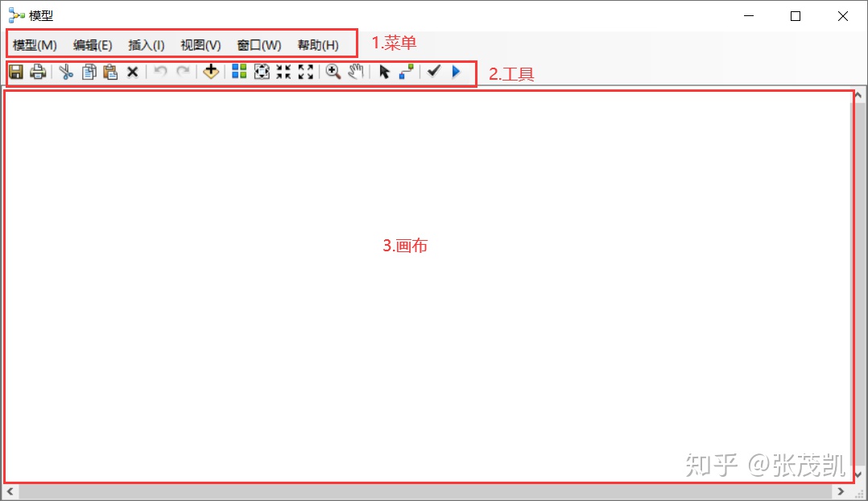
Task: Minimize the 模型 window
Action: (x=749, y=16)
